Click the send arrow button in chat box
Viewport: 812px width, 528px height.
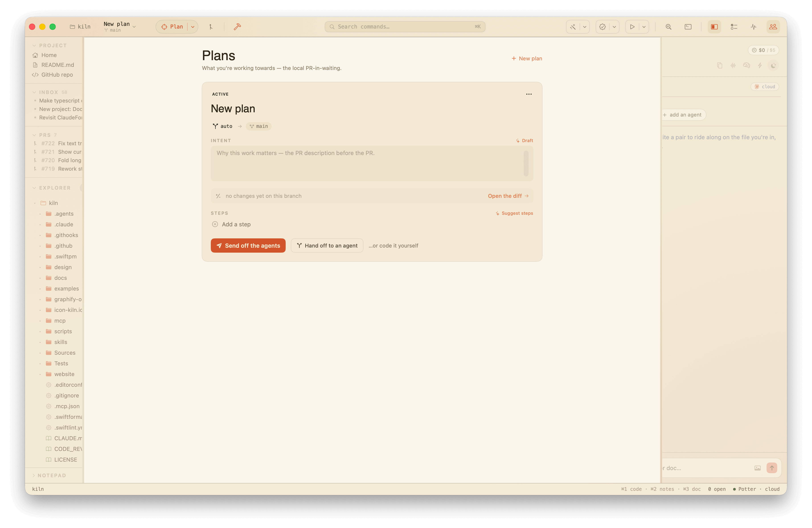[x=772, y=468]
